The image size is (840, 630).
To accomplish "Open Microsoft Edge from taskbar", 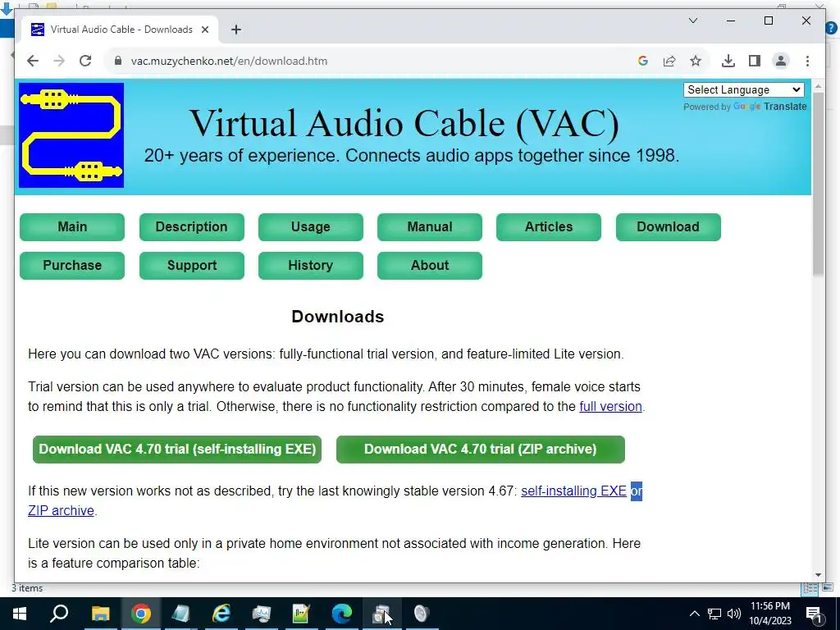I will [x=341, y=614].
